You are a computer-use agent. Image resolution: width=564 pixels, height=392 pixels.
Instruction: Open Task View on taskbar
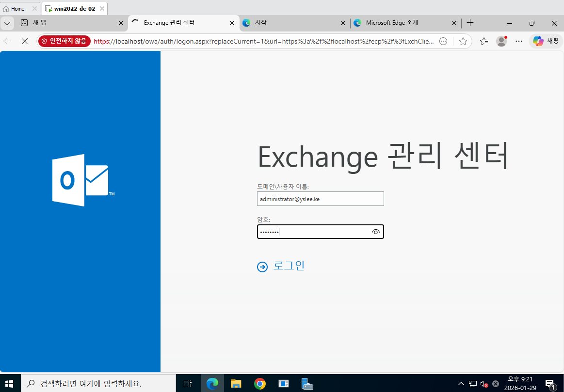[188, 384]
